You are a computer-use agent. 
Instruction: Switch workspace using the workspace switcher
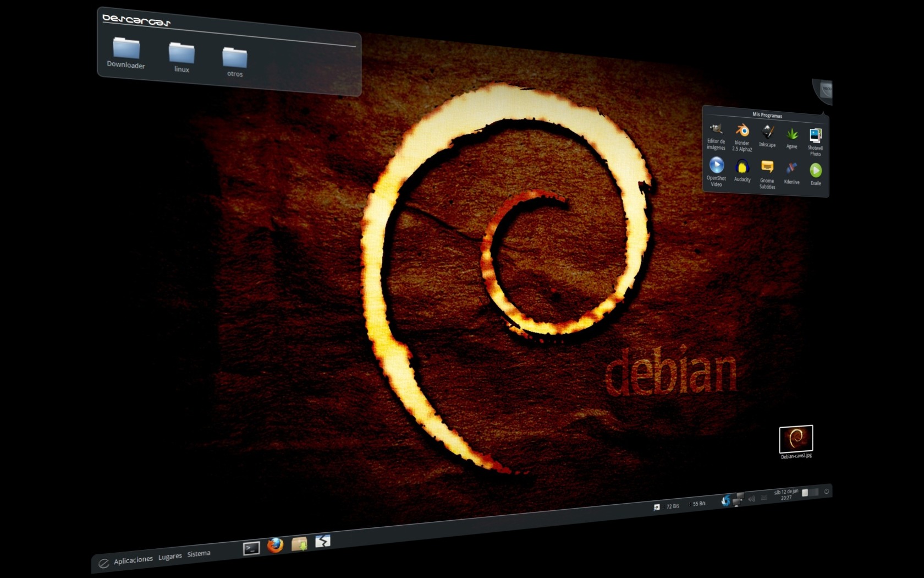[x=810, y=492]
